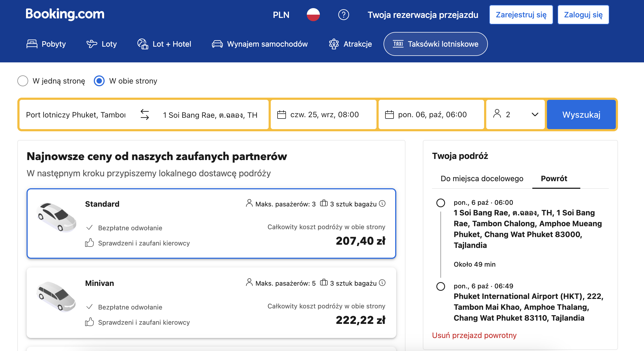Click the Zarejestruj się button
644x351 pixels.
click(521, 15)
